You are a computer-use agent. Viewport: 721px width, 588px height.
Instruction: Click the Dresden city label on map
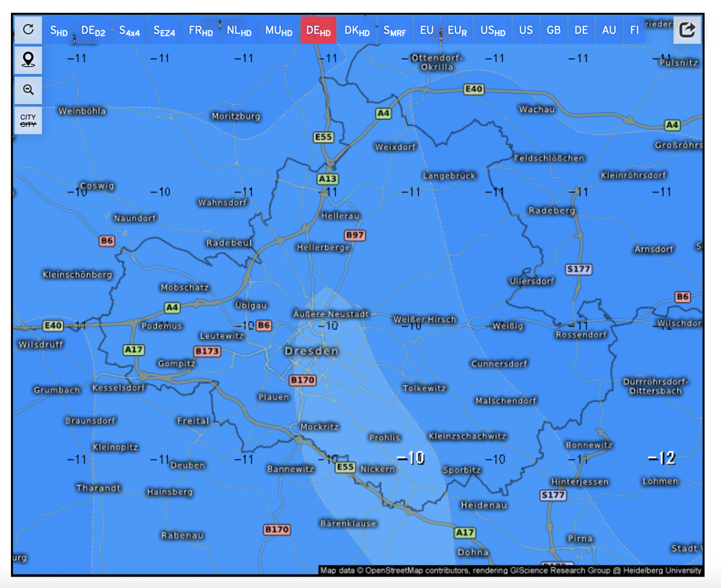pos(312,351)
